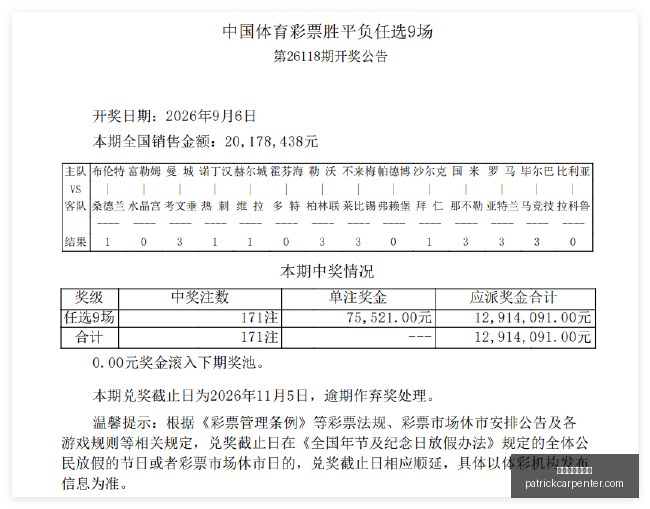The width and height of the screenshot is (650, 509).
Task: Select home team 诺丁汉
Action: pyautogui.click(x=215, y=171)
